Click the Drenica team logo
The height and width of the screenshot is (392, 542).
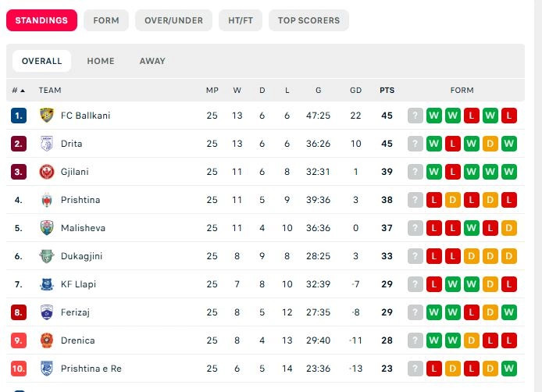point(46,340)
